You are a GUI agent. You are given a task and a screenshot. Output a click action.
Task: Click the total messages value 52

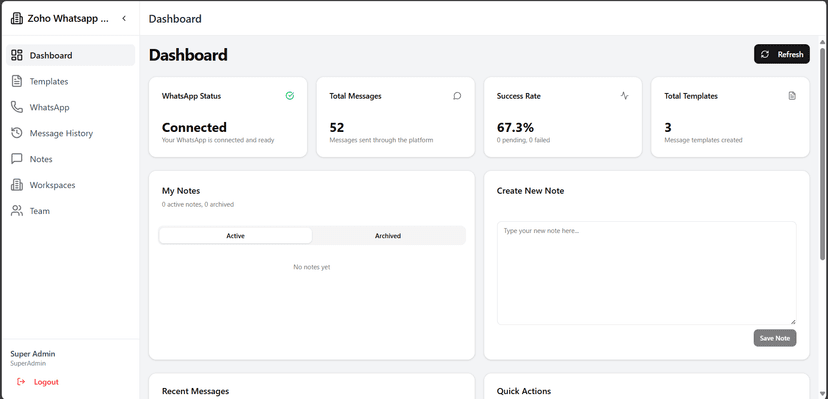click(337, 127)
